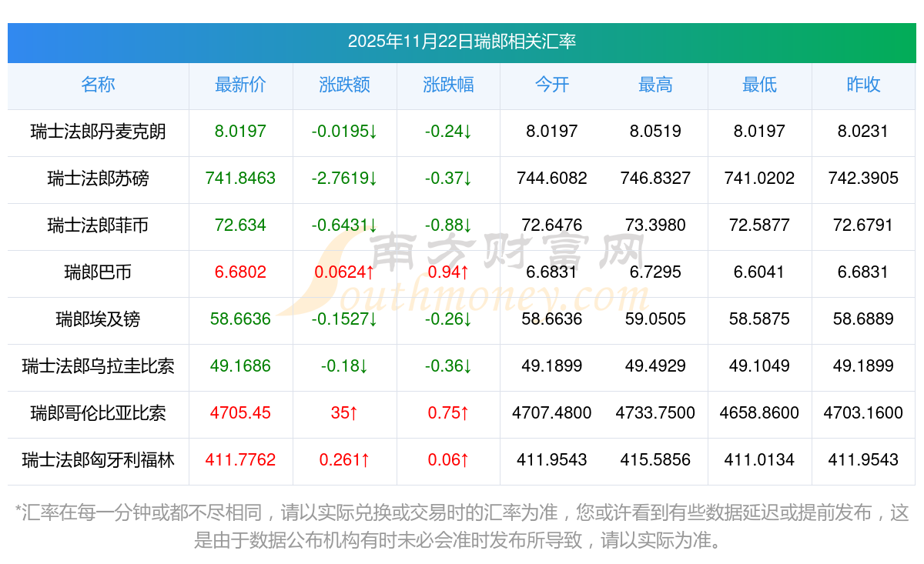This screenshot has height=564, width=924.
Task: Click change percent -0.24↓
Action: (x=448, y=132)
